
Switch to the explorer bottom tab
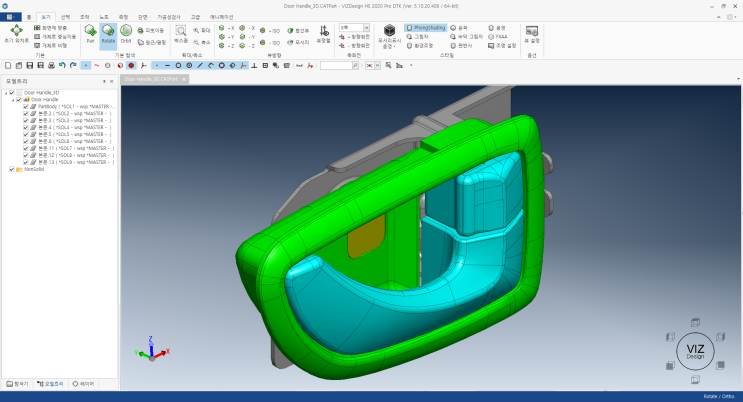coord(18,384)
